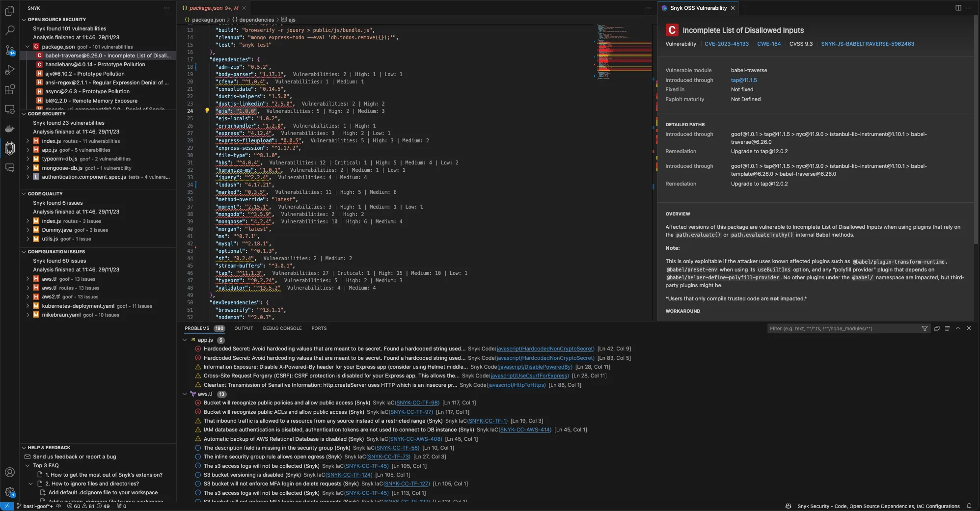
Task: Select the Docker icon in the activity bar
Action: click(x=10, y=129)
